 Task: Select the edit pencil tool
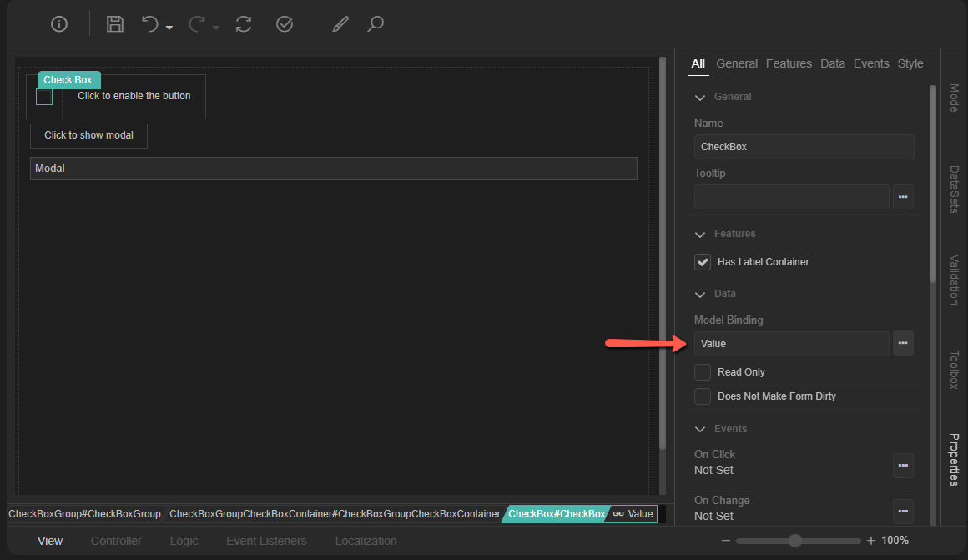[340, 24]
